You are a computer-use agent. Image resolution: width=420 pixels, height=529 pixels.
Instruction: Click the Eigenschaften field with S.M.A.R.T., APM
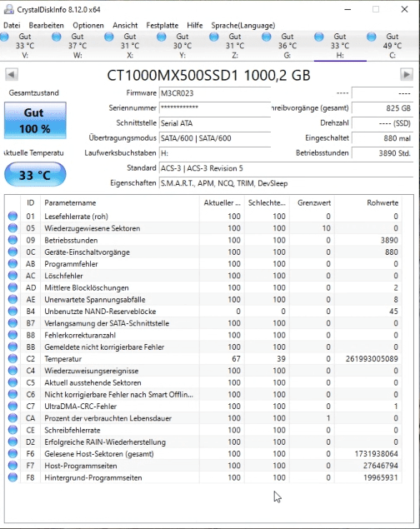(286, 183)
